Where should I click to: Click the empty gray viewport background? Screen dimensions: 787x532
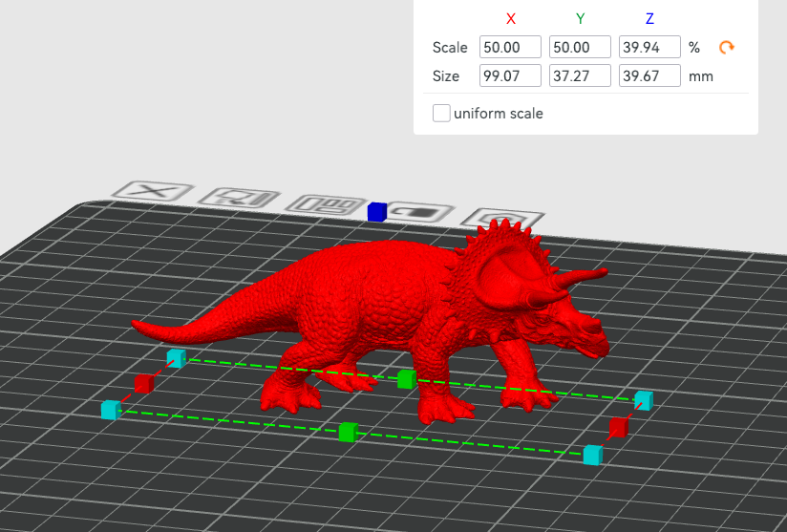pos(191,96)
